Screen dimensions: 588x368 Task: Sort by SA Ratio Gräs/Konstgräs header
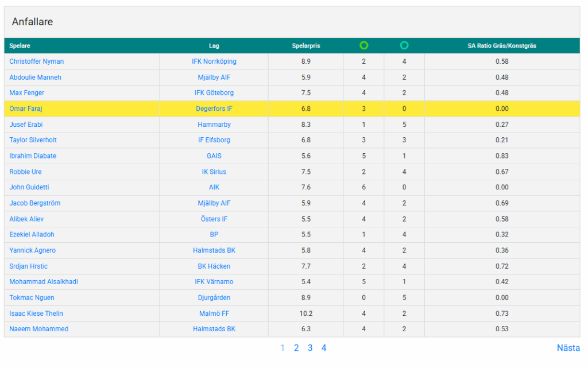click(x=502, y=46)
